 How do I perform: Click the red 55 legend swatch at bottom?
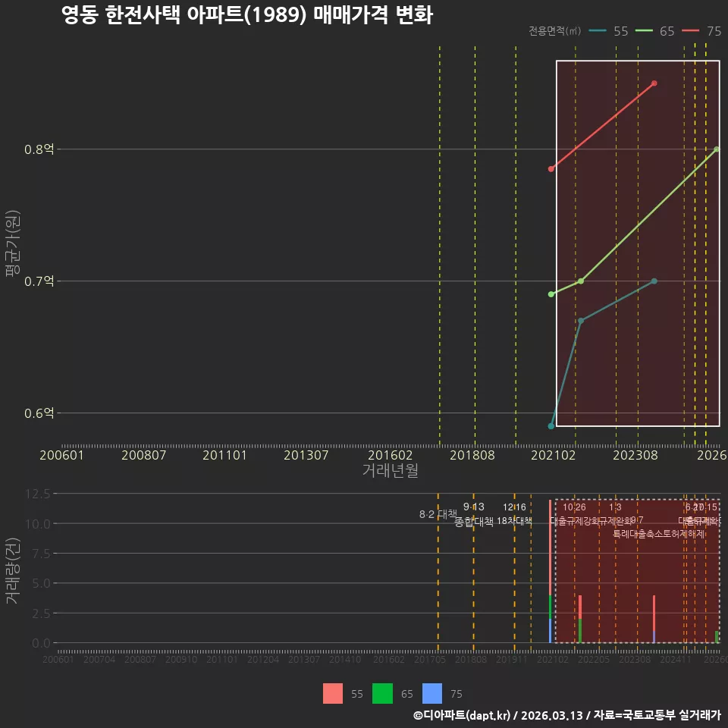(x=333, y=693)
